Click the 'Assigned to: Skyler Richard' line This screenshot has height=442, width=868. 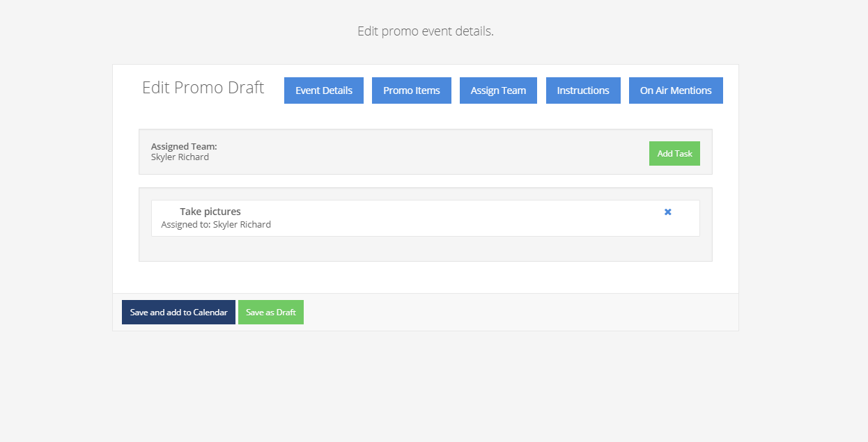click(216, 225)
